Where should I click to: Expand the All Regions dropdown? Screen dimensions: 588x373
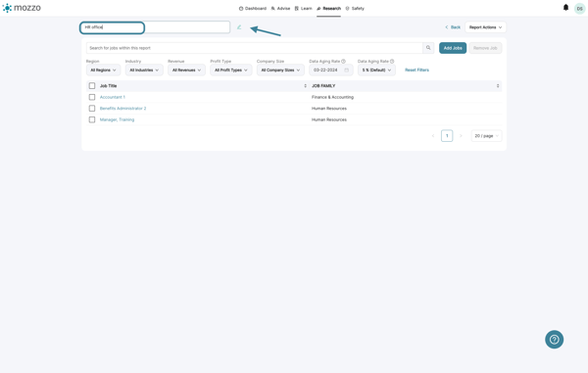103,70
